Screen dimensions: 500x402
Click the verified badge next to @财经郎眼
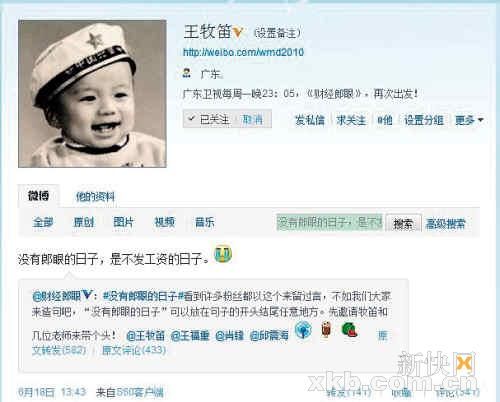click(x=87, y=295)
